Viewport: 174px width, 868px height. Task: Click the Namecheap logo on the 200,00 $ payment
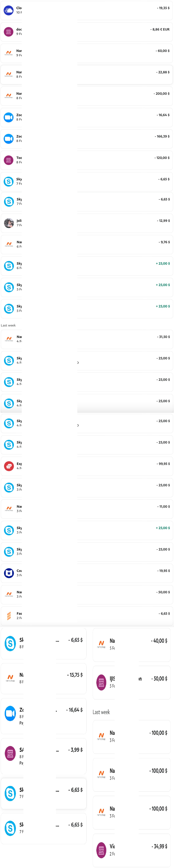(8, 96)
